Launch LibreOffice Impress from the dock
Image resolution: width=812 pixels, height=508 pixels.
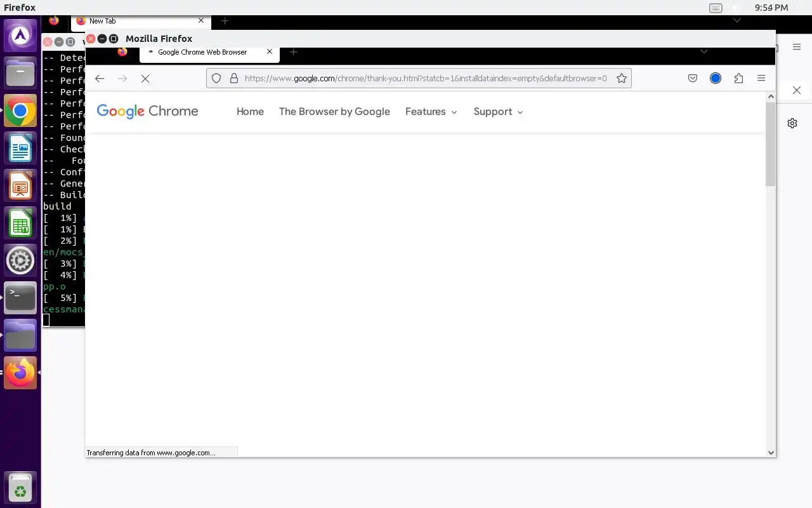[x=20, y=187]
